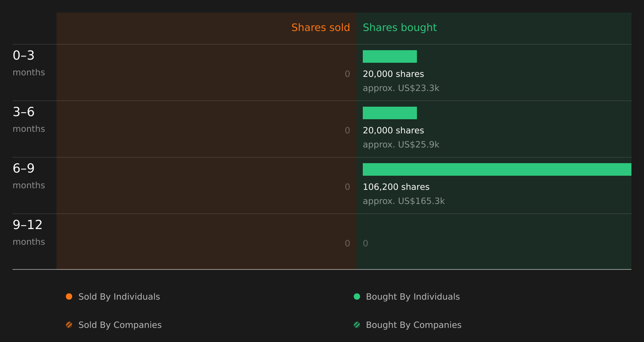Click the Shares sold column header
The height and width of the screenshot is (342, 644).
tap(320, 27)
